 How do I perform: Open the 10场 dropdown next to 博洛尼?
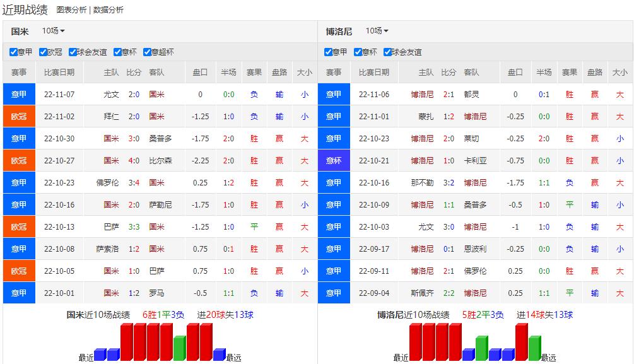377,30
